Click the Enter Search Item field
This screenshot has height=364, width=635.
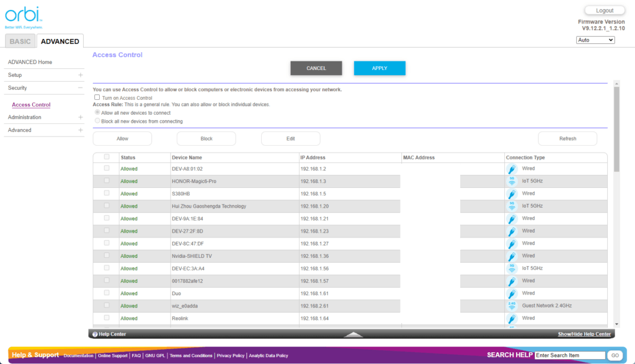(569, 355)
